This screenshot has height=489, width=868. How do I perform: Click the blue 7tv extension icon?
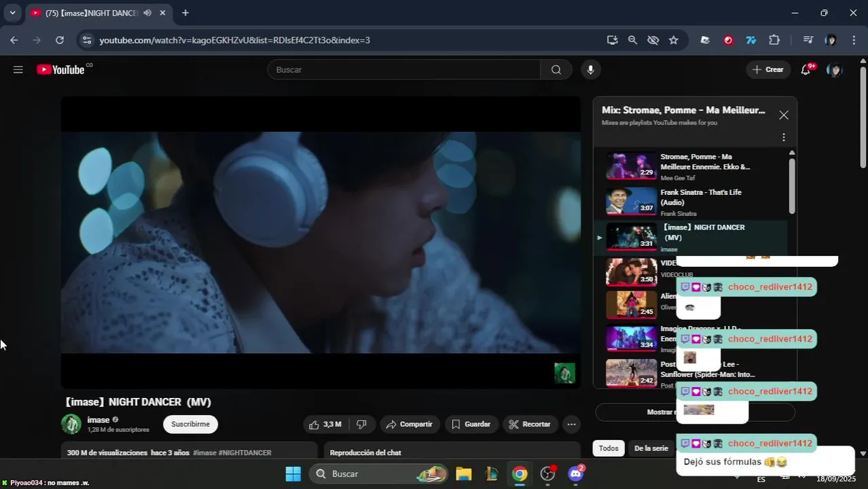tap(751, 40)
